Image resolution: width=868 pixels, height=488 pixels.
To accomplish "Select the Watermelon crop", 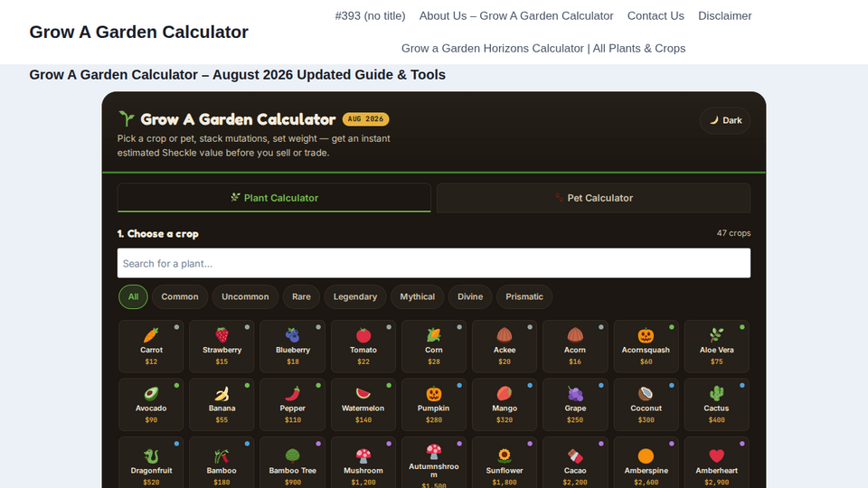I will [363, 405].
